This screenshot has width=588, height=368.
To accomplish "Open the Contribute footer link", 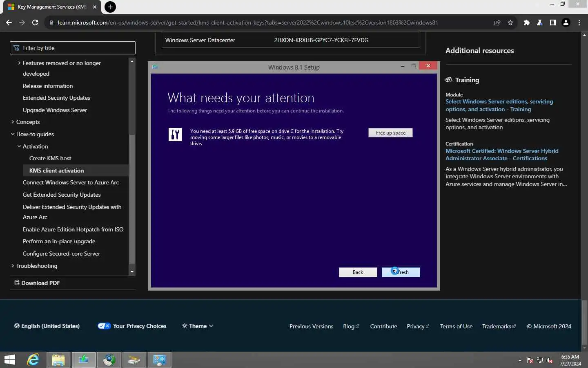I will pos(383,326).
